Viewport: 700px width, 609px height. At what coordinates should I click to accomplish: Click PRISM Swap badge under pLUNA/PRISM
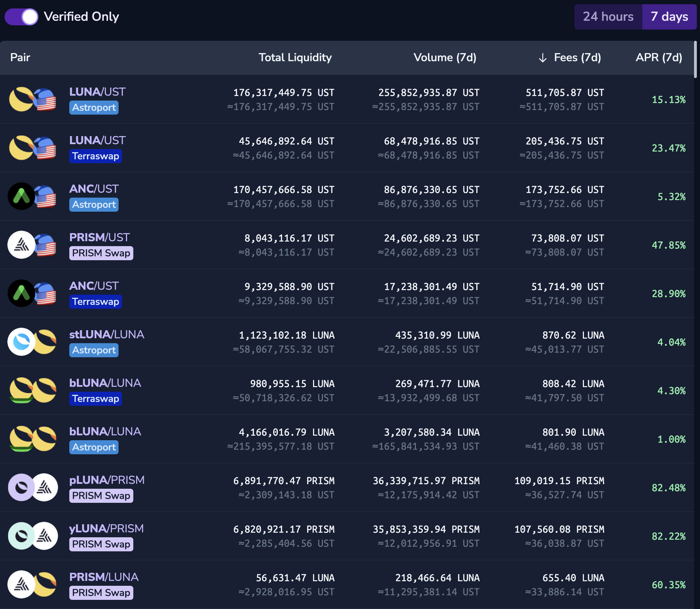pos(101,496)
